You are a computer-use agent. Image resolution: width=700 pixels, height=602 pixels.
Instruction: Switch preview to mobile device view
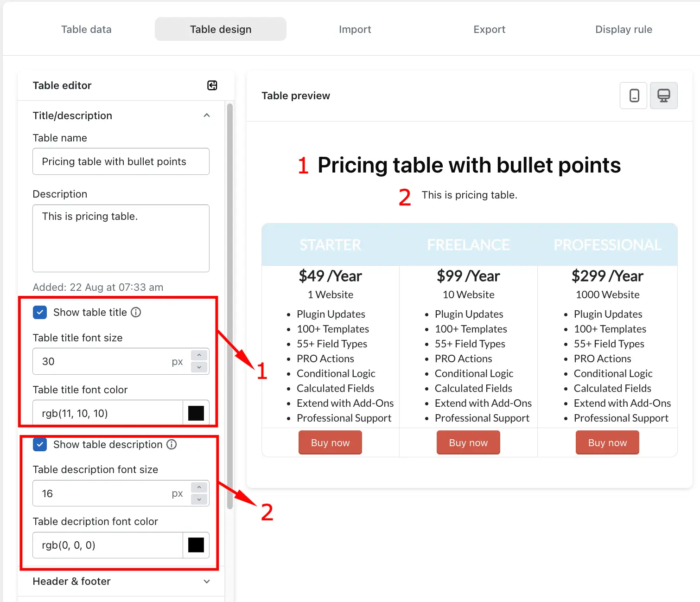(x=634, y=96)
